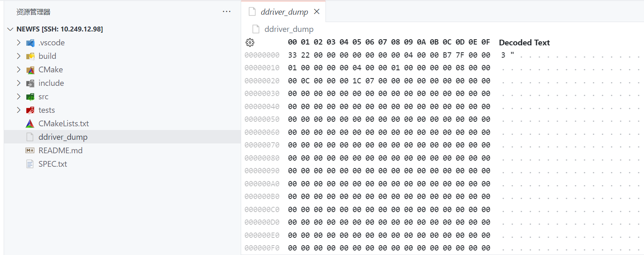This screenshot has height=255, width=644.
Task: Click the README.md markdown icon
Action: point(30,150)
